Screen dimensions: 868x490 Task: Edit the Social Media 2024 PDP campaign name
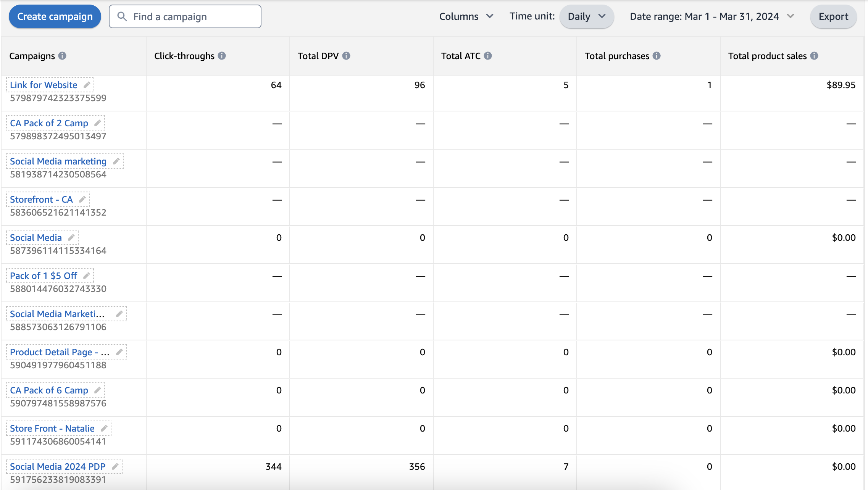coord(115,466)
